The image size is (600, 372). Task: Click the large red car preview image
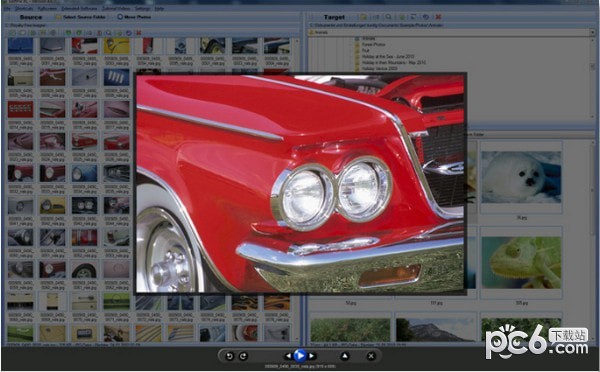pos(300,184)
